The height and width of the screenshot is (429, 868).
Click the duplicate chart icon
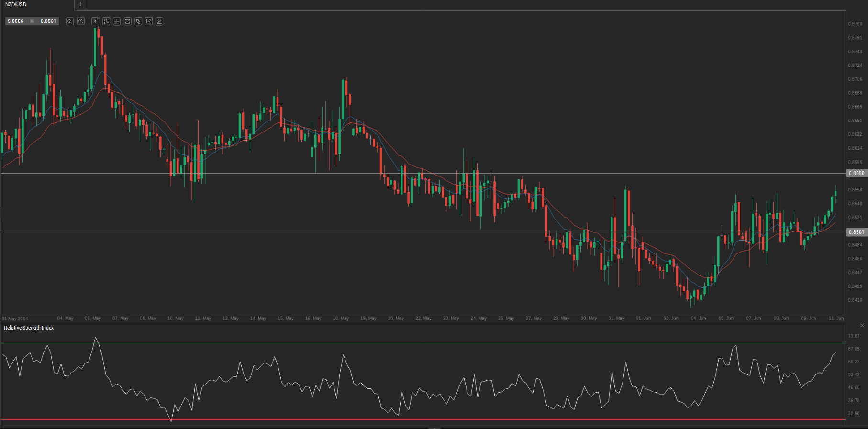tap(138, 21)
